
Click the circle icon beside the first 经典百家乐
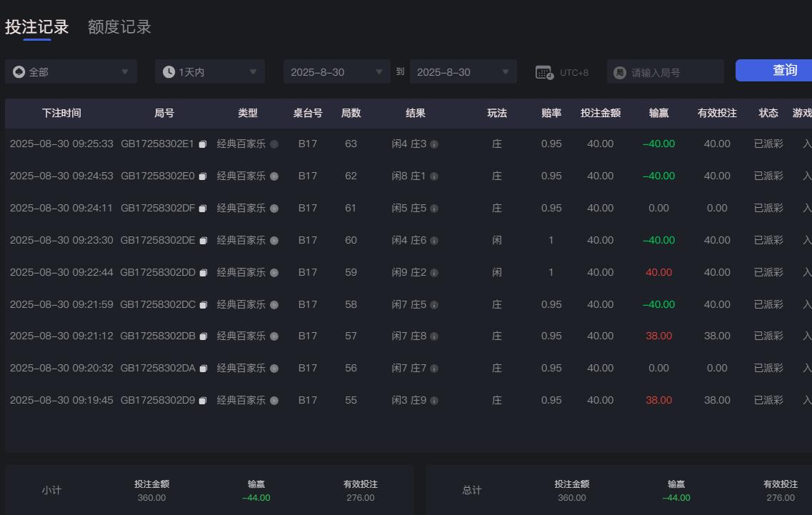point(273,144)
